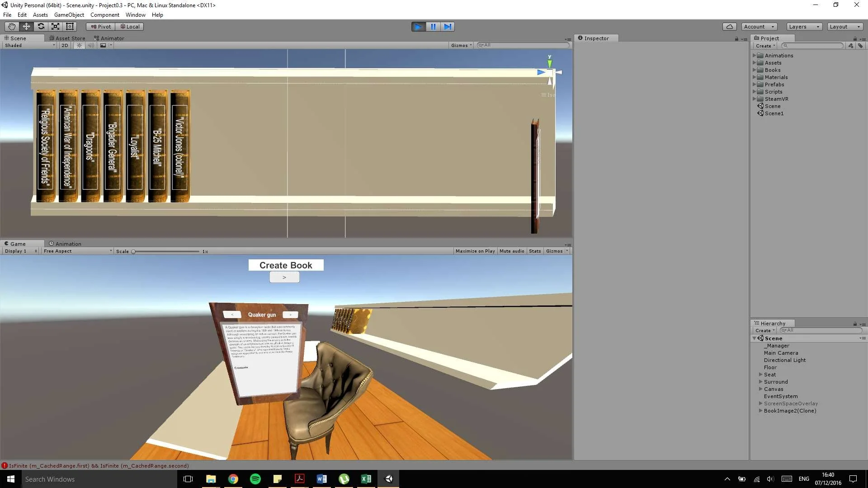Select the Rect transform tool
This screenshot has width=868, height=488.
point(70,27)
